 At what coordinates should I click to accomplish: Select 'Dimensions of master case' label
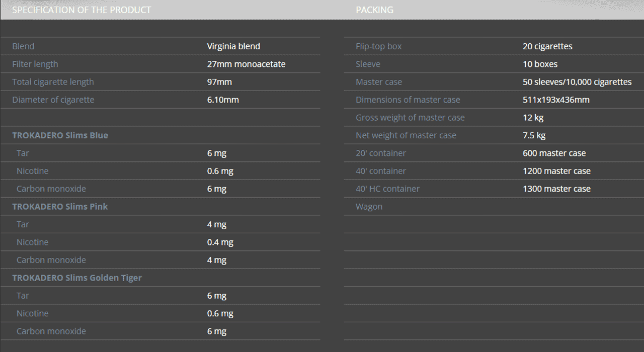pyautogui.click(x=408, y=100)
